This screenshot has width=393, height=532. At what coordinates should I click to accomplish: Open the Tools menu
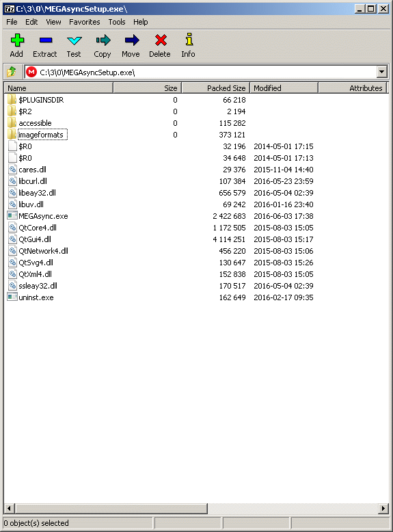117,22
